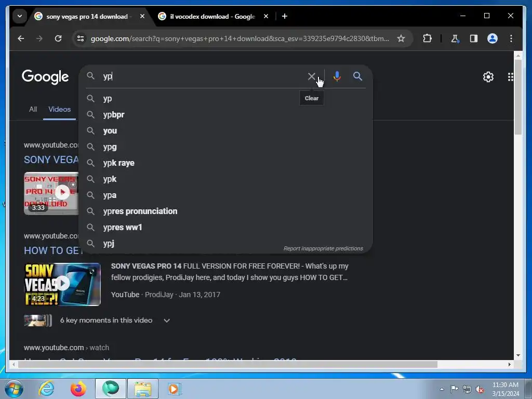Bookmark this page with the star
Viewport: 532px width, 399px height.
(x=401, y=38)
